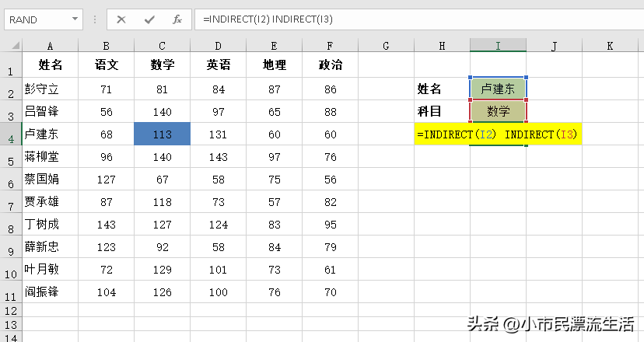The width and height of the screenshot is (644, 342).
Task: Click the yellow INDIRECT formula cell
Action: (x=499, y=134)
